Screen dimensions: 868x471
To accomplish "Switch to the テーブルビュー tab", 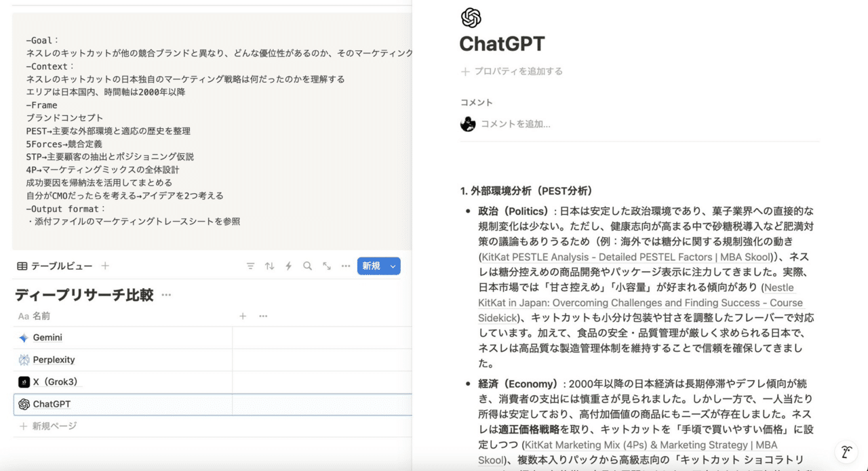I will pyautogui.click(x=55, y=266).
